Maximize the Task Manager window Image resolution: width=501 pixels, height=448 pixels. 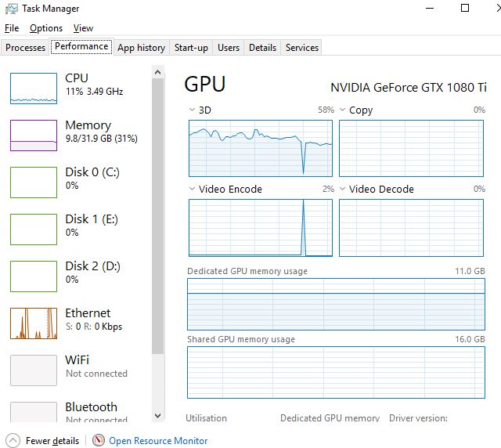(465, 9)
